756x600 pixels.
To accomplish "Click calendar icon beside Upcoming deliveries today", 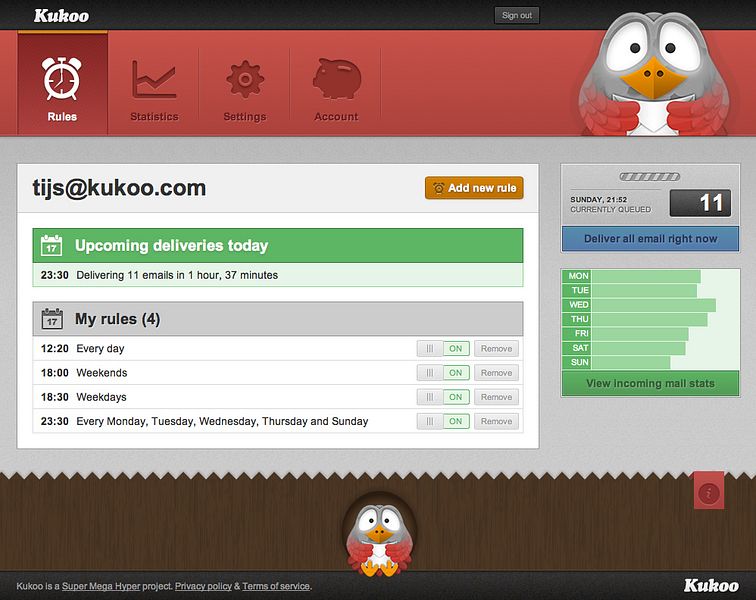I will pyautogui.click(x=52, y=245).
